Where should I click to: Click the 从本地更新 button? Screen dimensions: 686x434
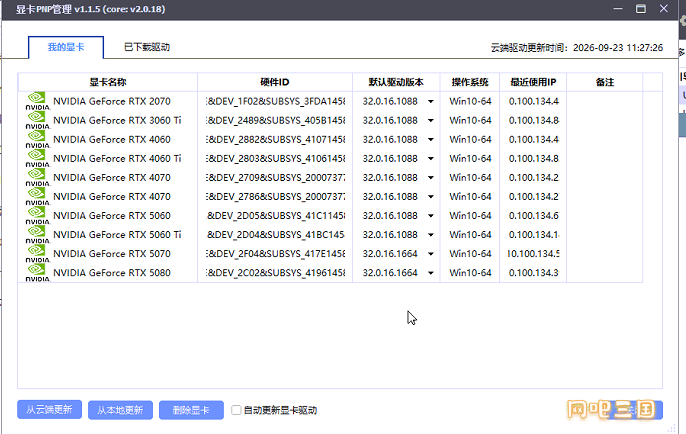point(120,410)
